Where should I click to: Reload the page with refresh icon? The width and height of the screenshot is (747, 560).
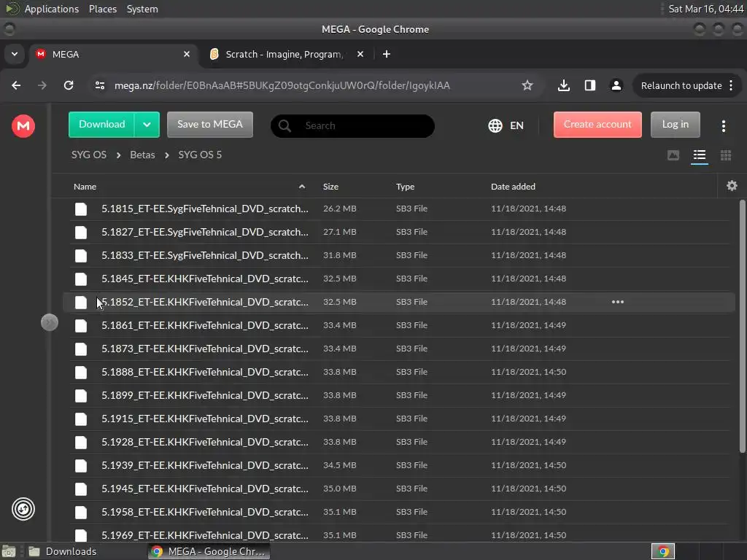tap(69, 86)
